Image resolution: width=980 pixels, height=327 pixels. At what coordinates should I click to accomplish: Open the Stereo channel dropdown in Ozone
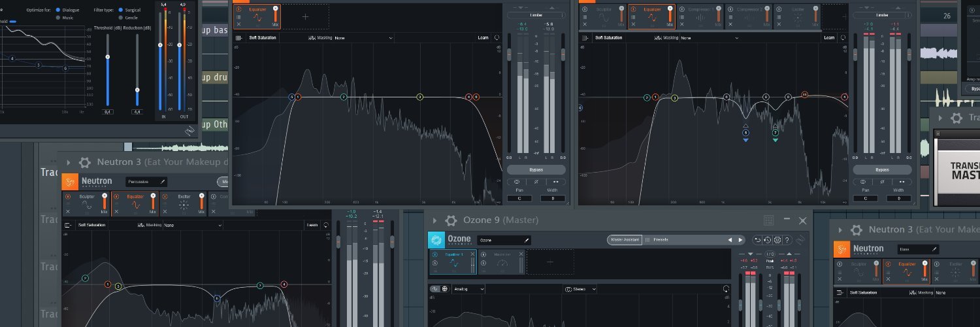tap(580, 288)
